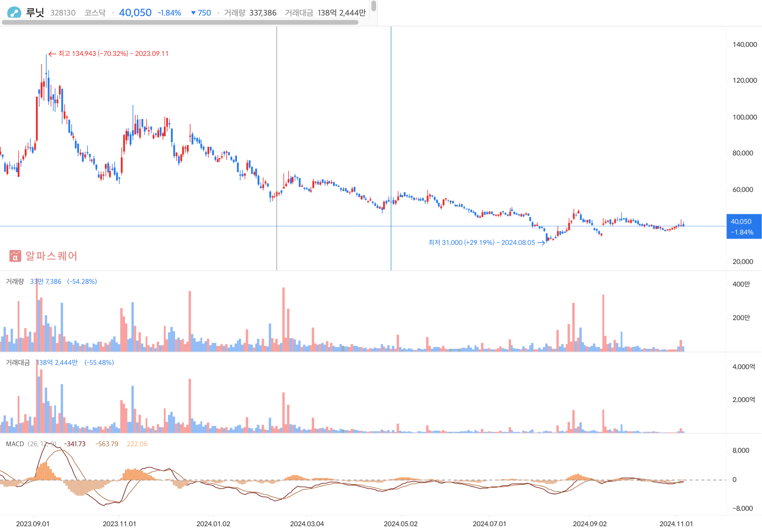This screenshot has height=532, width=762.
Task: Click the 2024.07.01 date axis label
Action: [x=489, y=524]
